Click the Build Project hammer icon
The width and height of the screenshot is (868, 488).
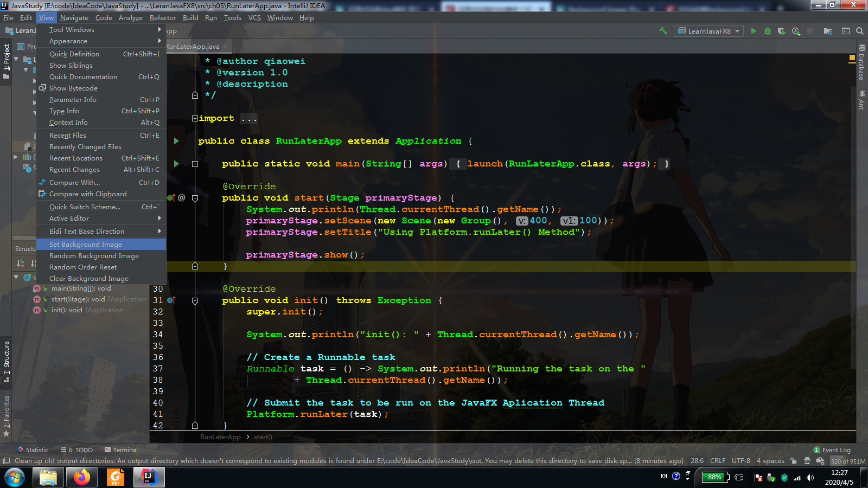click(x=663, y=31)
